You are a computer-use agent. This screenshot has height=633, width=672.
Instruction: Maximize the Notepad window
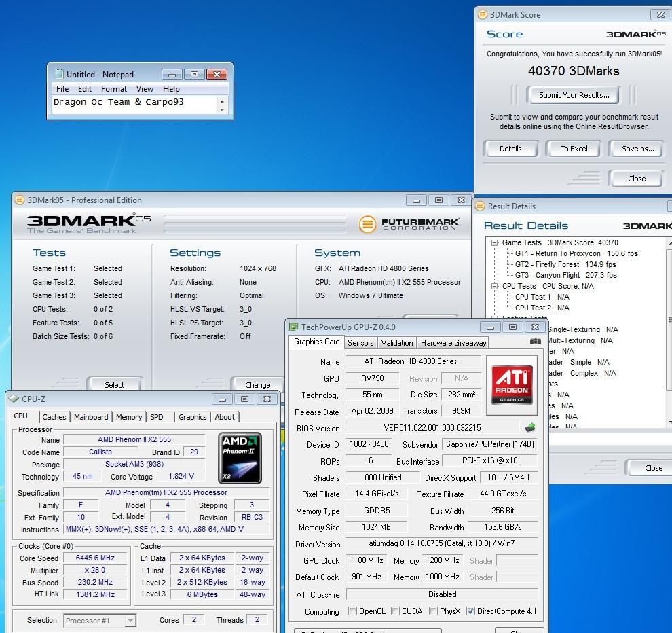point(194,75)
